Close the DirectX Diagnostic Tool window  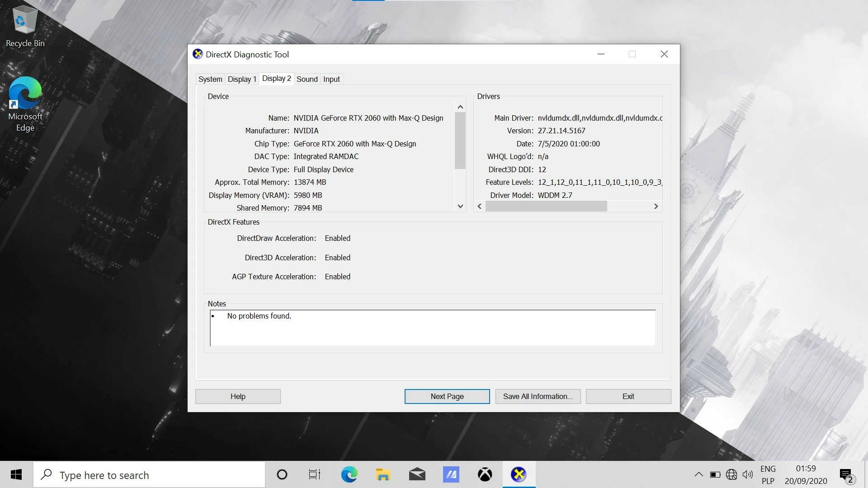pyautogui.click(x=664, y=54)
